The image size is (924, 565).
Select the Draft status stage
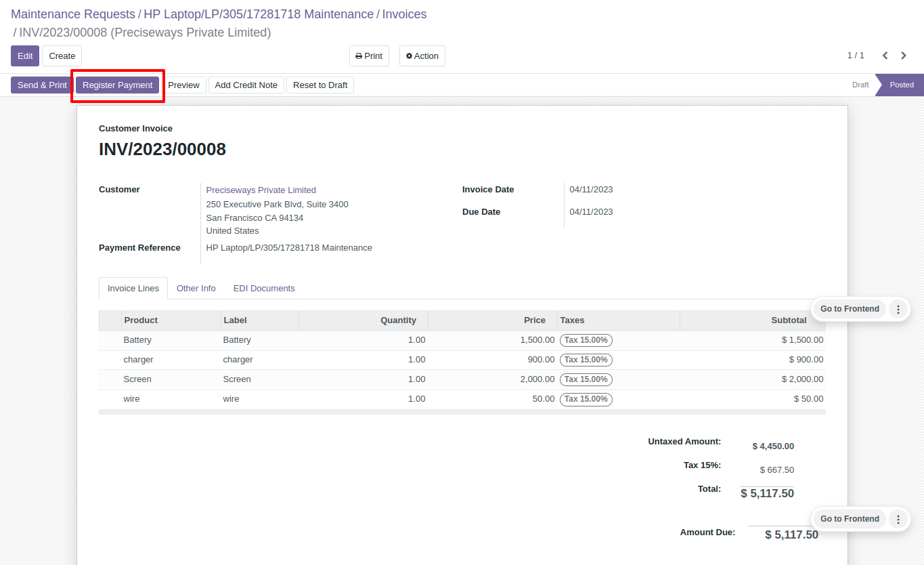click(x=860, y=85)
